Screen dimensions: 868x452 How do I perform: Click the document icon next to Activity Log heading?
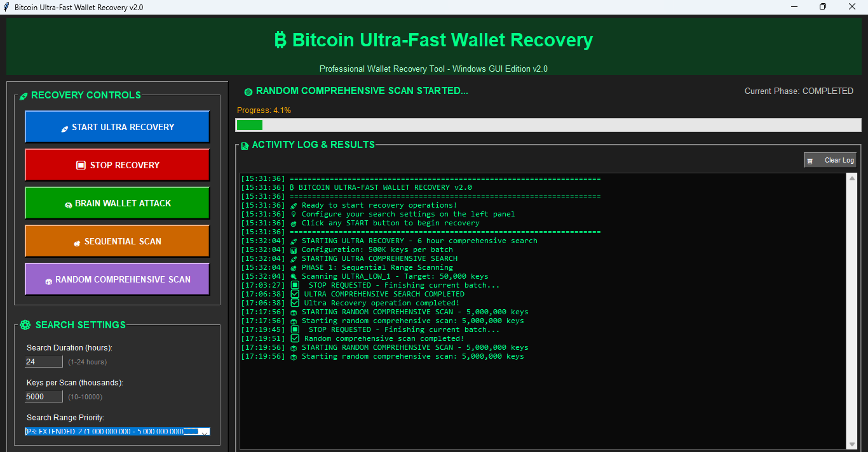click(x=245, y=145)
